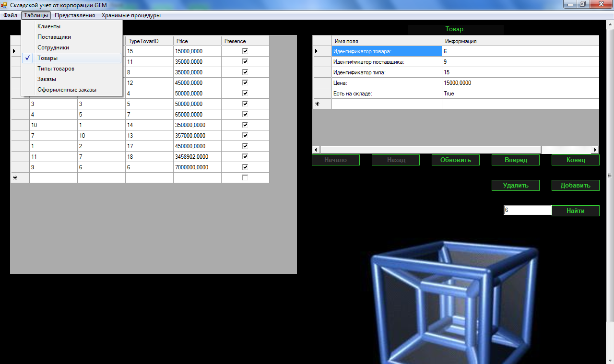Choose Поставщики in the dropdown menu
Image resolution: width=614 pixels, height=364 pixels.
tap(71, 37)
